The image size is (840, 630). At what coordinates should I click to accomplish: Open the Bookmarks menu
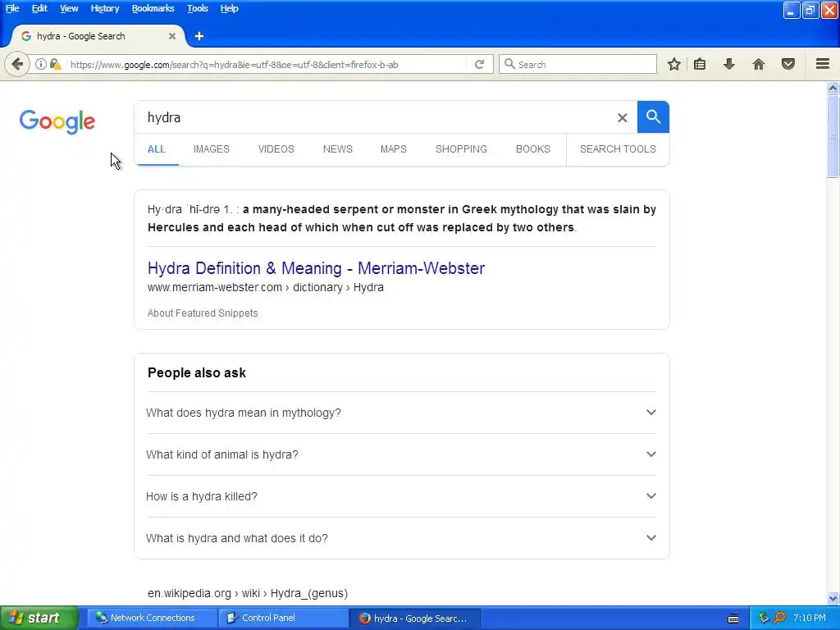click(x=153, y=8)
